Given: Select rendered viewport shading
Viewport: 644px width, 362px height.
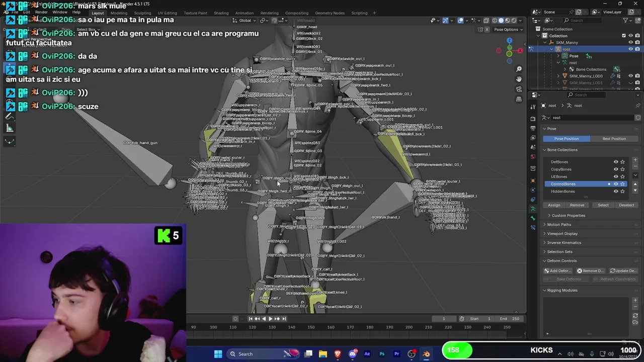Looking at the screenshot, I should 514,21.
